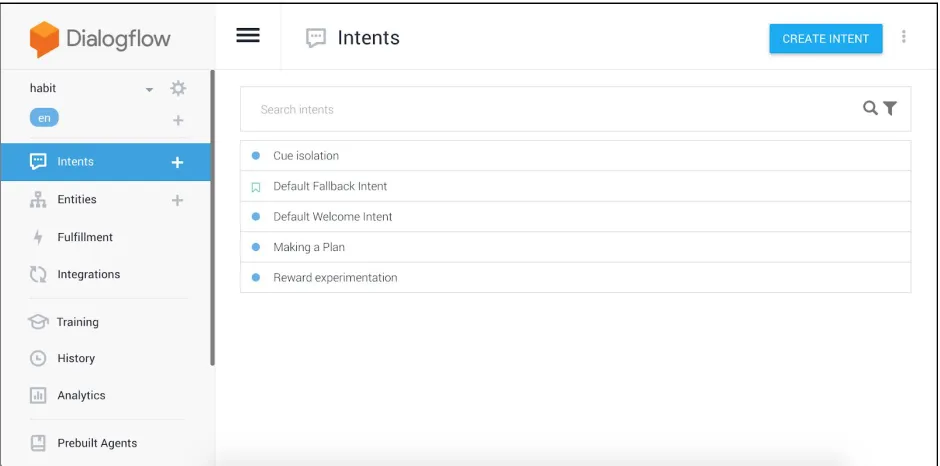This screenshot has width=940, height=466.
Task: Open the three-dot more options menu
Action: pos(903,37)
